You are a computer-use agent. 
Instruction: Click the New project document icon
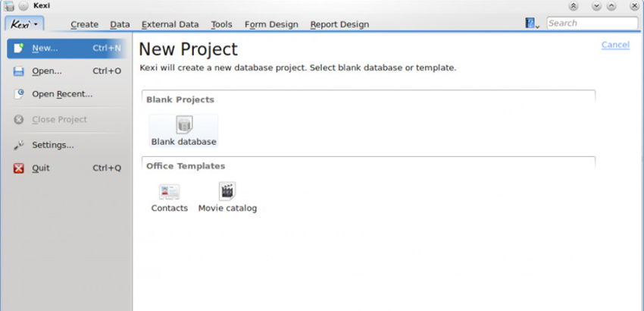click(19, 49)
